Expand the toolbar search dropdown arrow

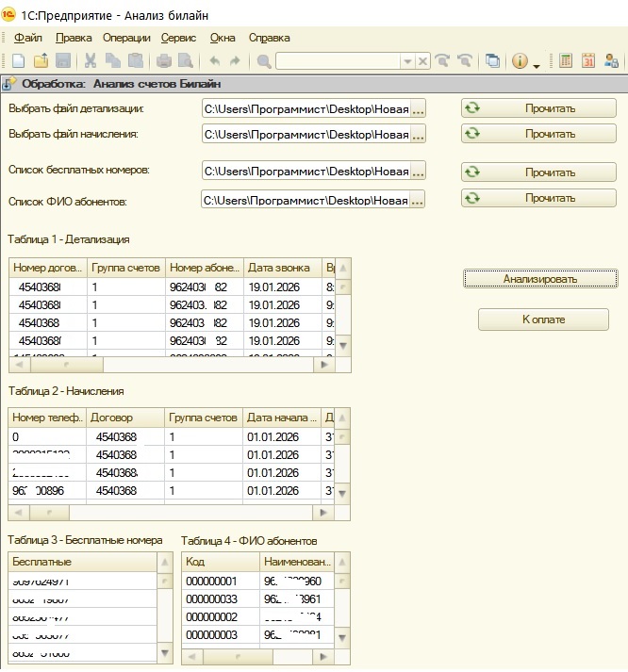click(407, 61)
